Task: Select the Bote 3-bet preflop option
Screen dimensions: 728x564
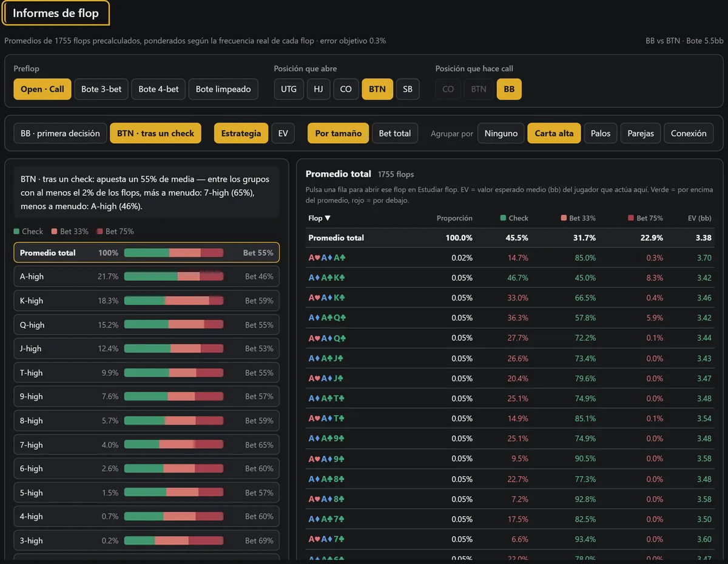Action: (x=101, y=89)
